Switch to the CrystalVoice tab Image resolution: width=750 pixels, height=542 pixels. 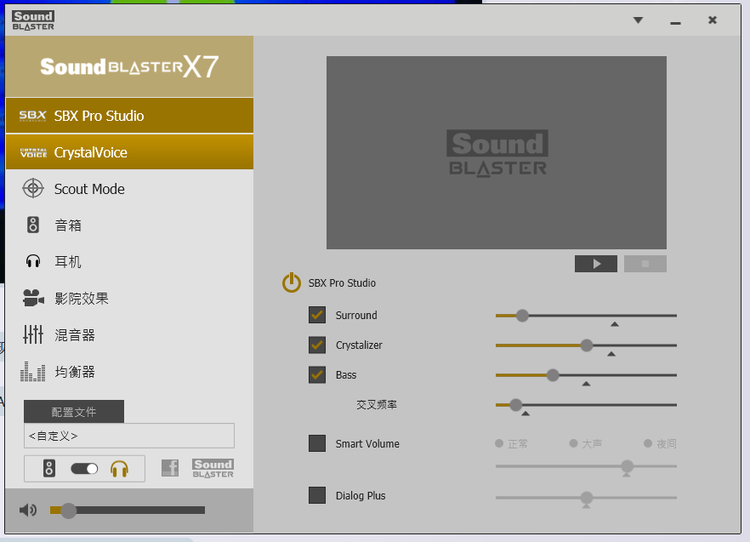pyautogui.click(x=129, y=153)
